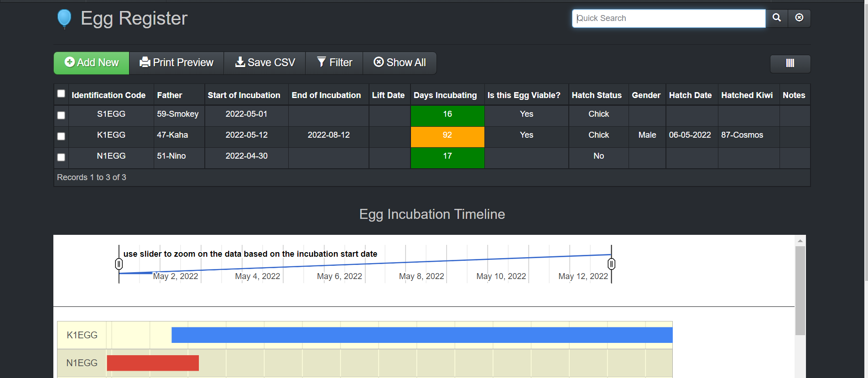
Task: Select the S1EGG row checkbox
Action: [61, 115]
